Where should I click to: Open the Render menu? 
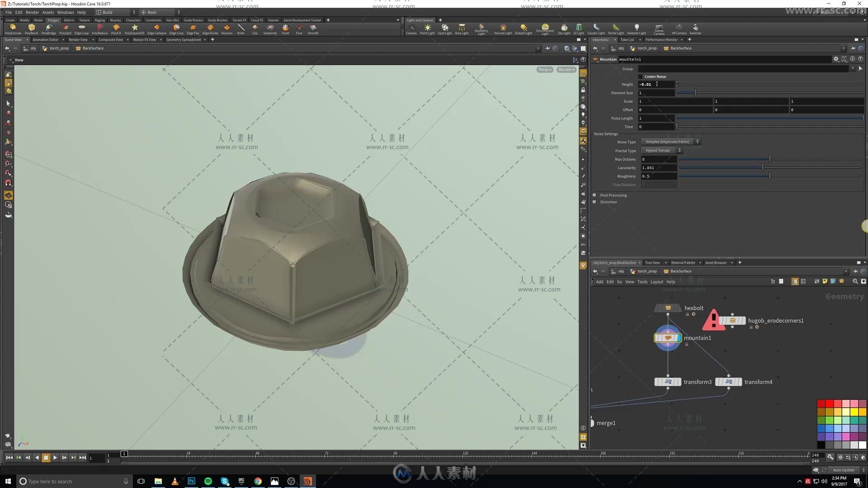coord(32,12)
